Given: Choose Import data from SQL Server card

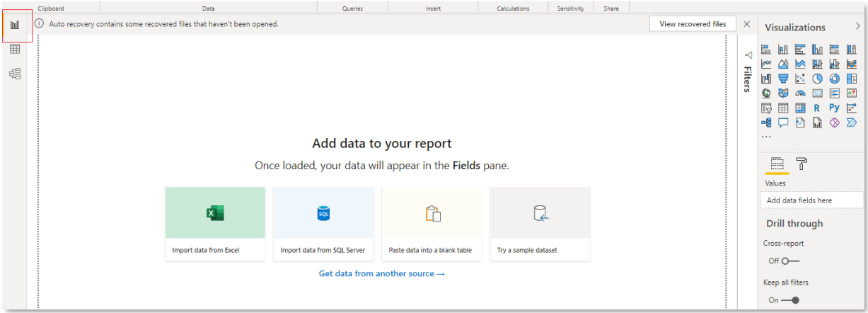Looking at the screenshot, I should pos(323,224).
